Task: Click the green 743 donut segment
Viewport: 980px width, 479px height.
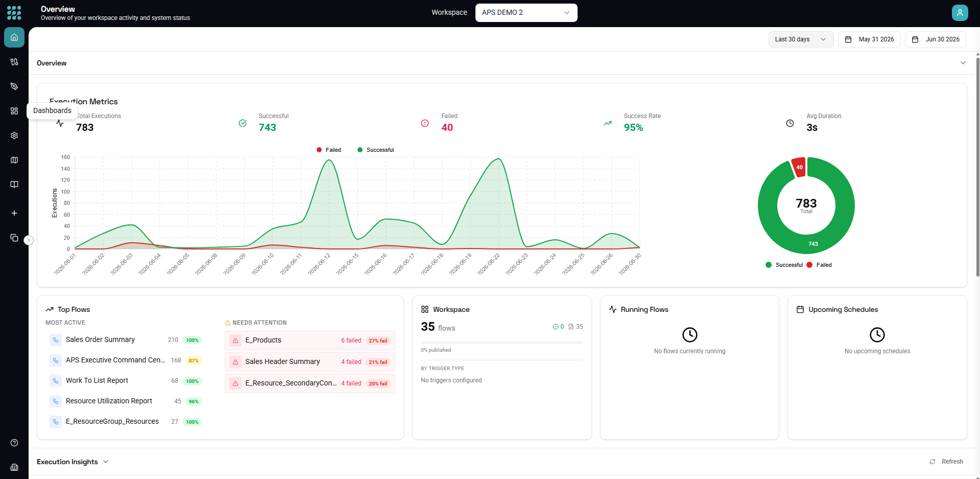Action: (814, 244)
